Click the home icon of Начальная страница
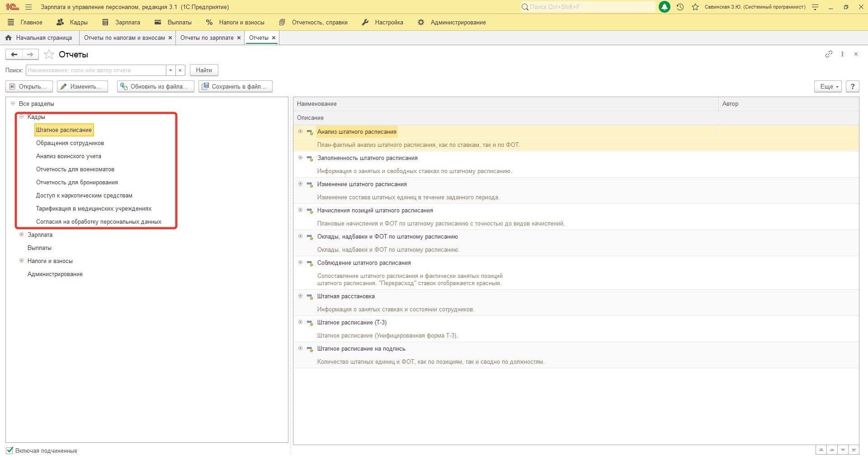This screenshot has height=460, width=868. [8, 38]
